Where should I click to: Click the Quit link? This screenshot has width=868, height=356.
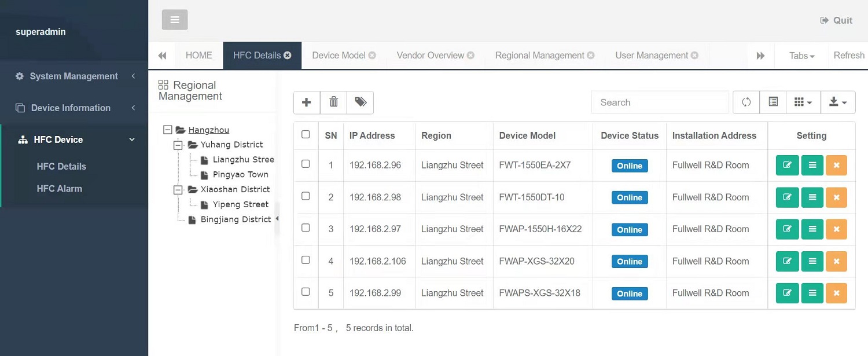click(836, 20)
